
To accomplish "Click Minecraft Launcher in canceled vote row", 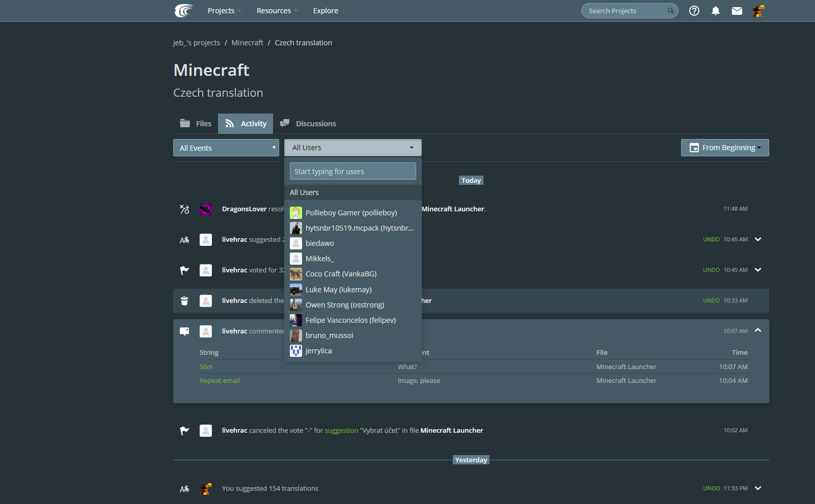I will pyautogui.click(x=452, y=431).
